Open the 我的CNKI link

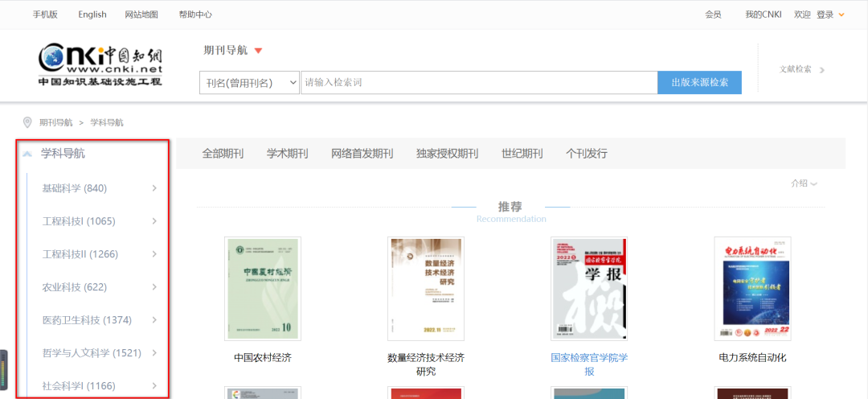[764, 15]
